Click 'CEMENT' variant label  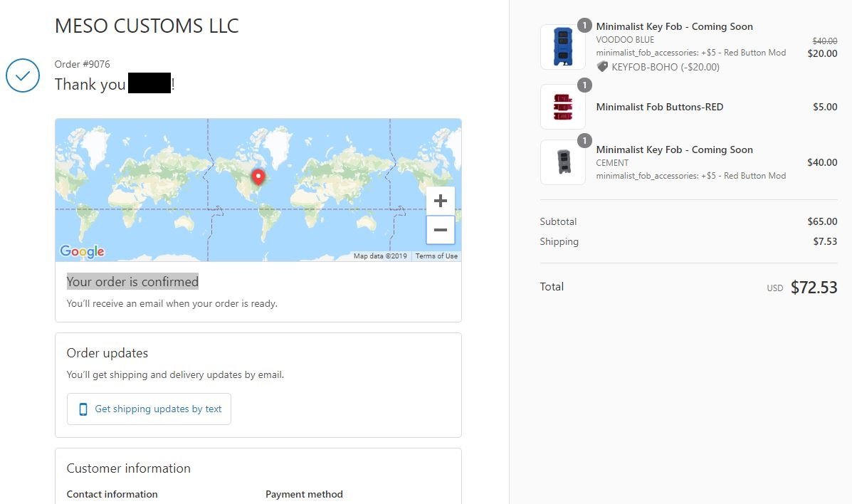[x=612, y=163]
